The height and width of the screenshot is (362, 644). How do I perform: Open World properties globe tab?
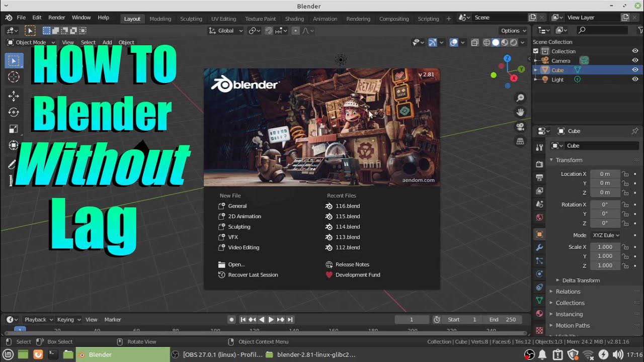539,218
